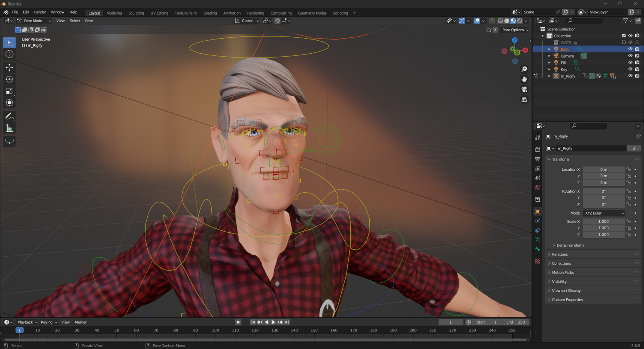Jump to the timeline start frame
644x349 pixels.
coord(253,322)
